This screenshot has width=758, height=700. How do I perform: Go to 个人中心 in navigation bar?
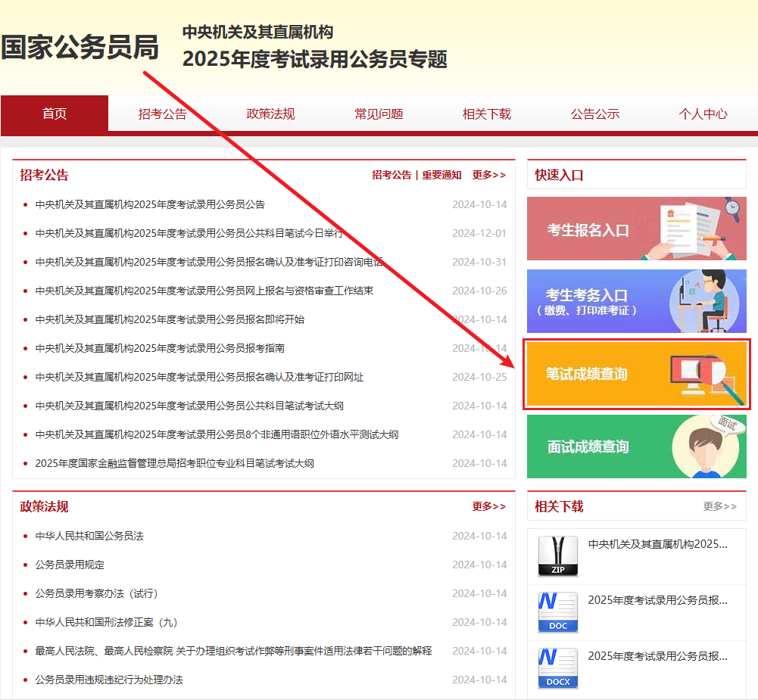(x=703, y=114)
